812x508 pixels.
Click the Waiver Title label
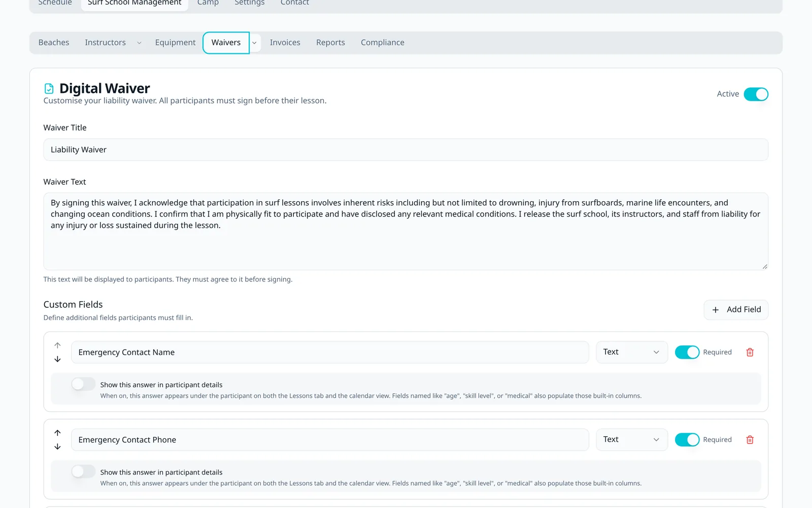65,128
